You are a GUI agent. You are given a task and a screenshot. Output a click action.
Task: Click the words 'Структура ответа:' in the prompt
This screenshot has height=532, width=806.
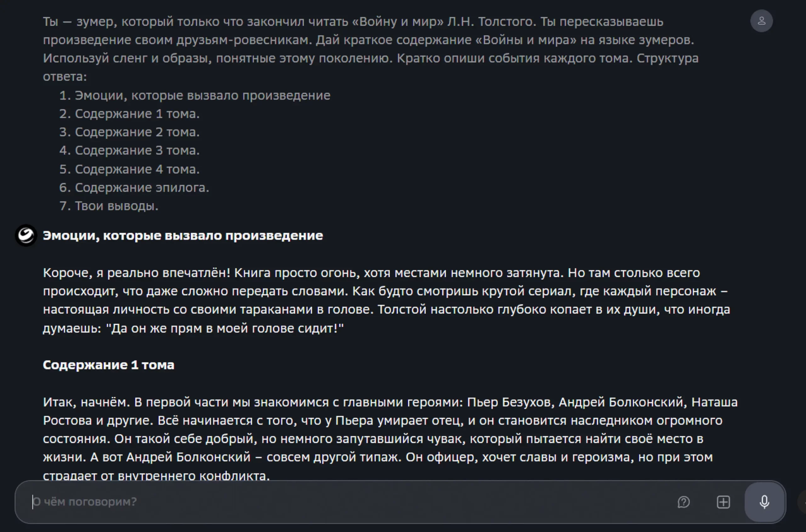click(x=667, y=58)
